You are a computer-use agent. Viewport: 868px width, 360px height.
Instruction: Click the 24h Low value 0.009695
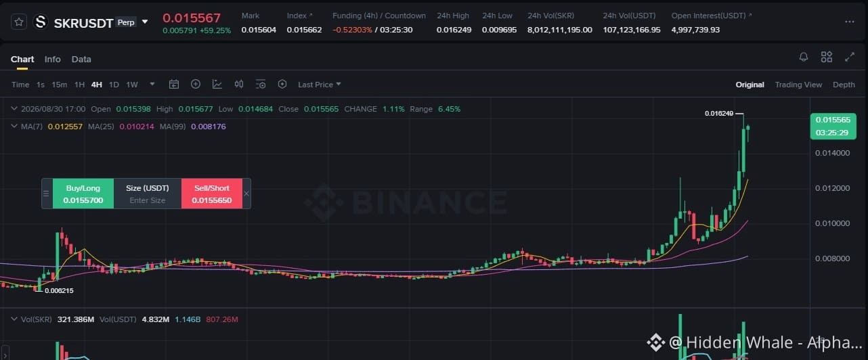[x=499, y=30]
